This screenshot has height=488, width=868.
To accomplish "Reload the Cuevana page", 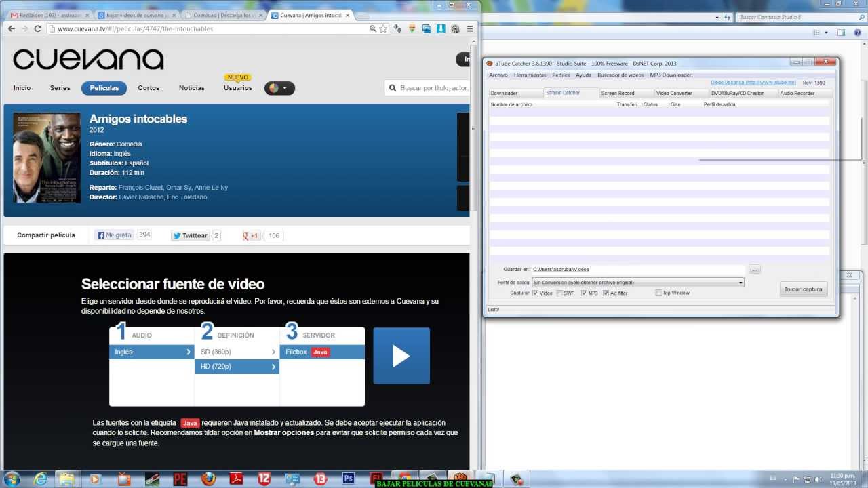I will [x=38, y=28].
